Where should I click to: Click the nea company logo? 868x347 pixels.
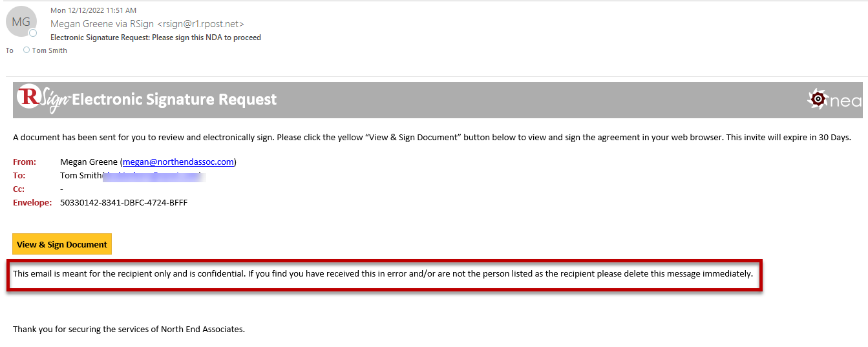pyautogui.click(x=834, y=100)
